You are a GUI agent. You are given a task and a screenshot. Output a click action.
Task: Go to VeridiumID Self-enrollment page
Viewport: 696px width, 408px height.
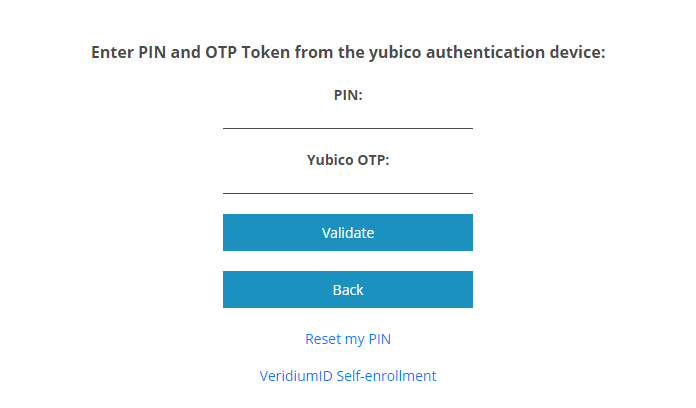tap(347, 376)
